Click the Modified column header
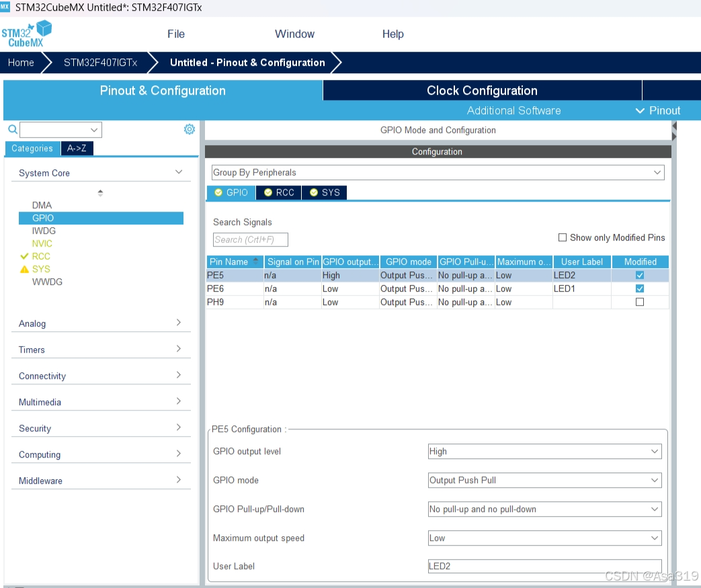This screenshot has height=588, width=701. point(641,261)
